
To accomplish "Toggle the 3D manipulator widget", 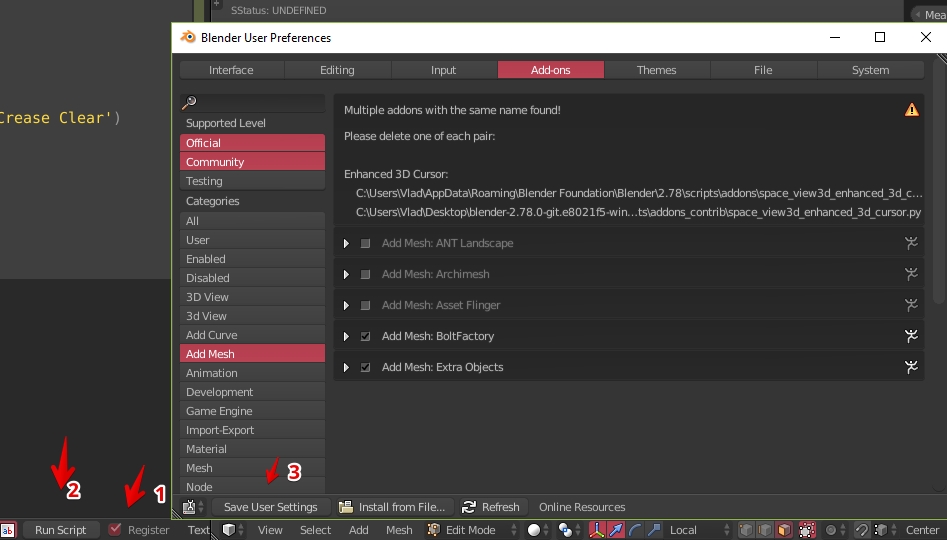I will click(597, 530).
